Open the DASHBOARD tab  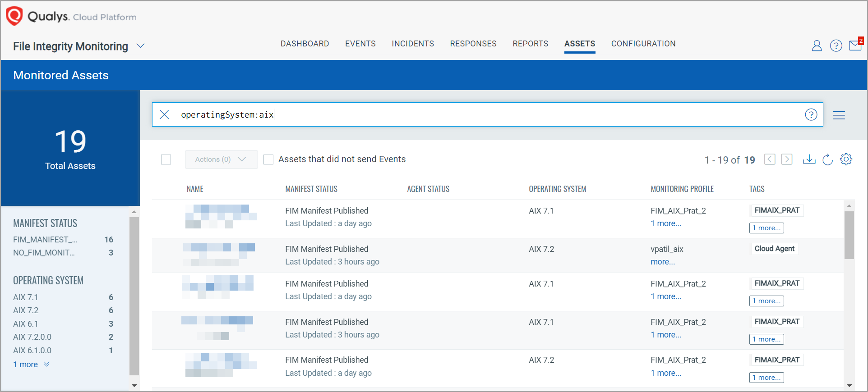(305, 44)
